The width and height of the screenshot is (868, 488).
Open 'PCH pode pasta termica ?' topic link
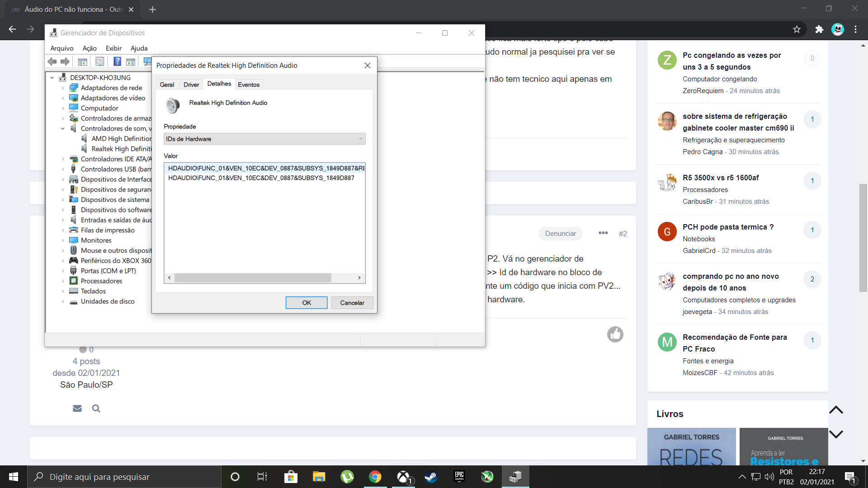pos(728,227)
